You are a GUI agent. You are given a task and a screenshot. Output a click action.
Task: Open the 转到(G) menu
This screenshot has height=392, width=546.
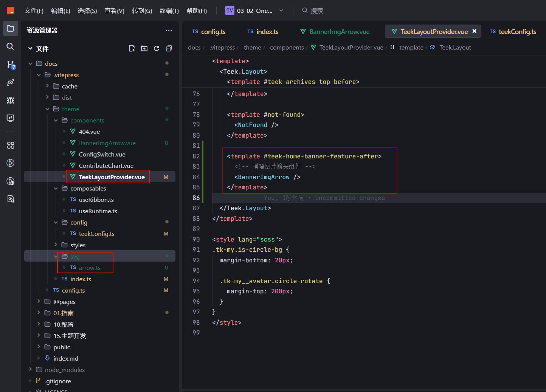[142, 11]
